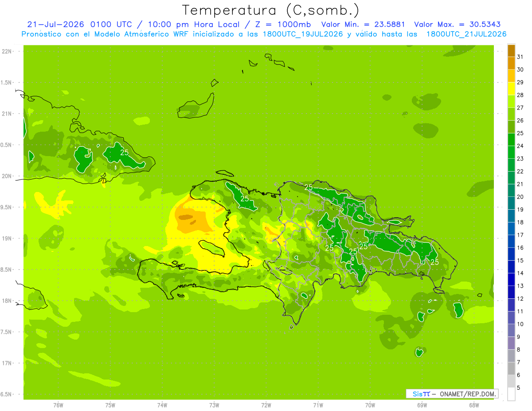Click the '69W' longitude axis label
This screenshot has height=411, width=532.
point(422,405)
